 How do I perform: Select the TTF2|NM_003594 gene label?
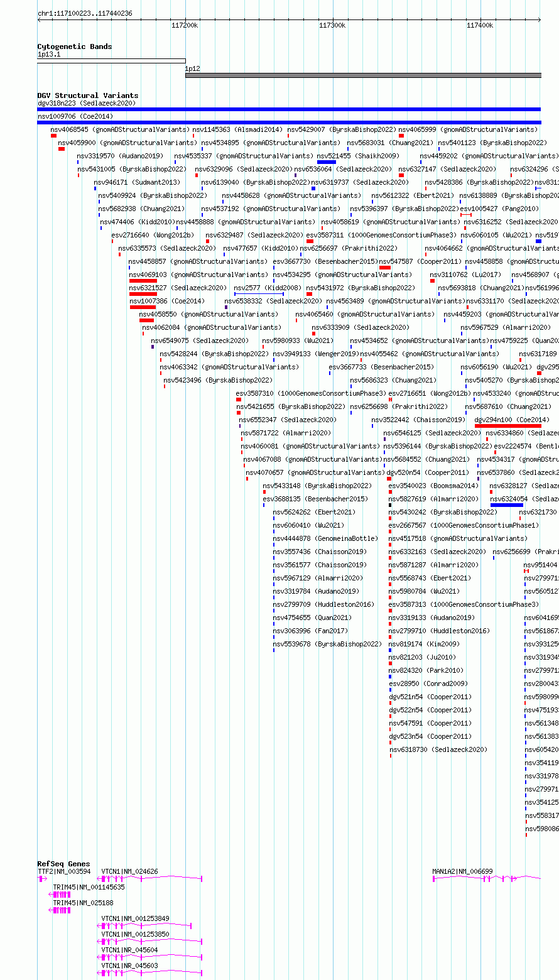coord(64,871)
